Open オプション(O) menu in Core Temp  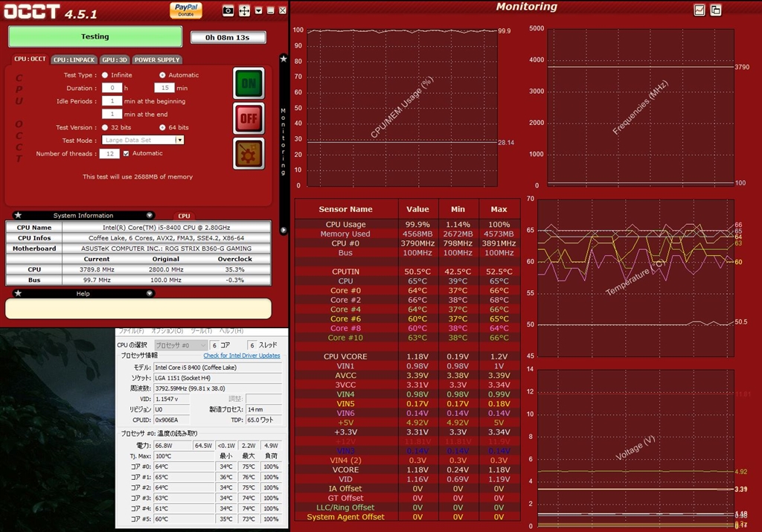(x=167, y=330)
